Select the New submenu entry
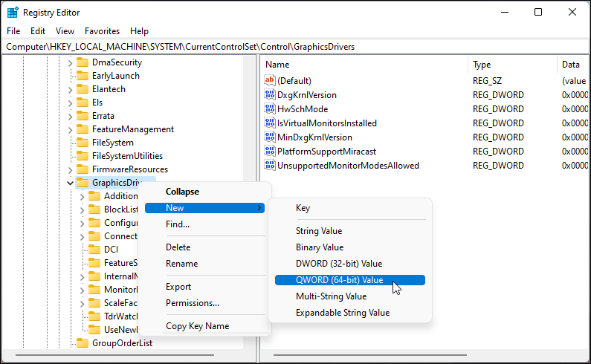591x364 pixels. click(x=204, y=207)
